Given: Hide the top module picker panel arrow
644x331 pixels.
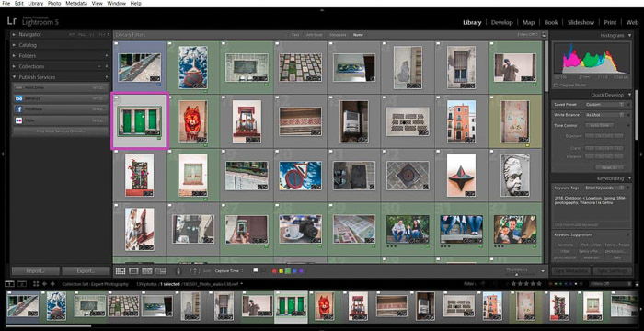Looking at the screenshot, I should pos(322,9).
